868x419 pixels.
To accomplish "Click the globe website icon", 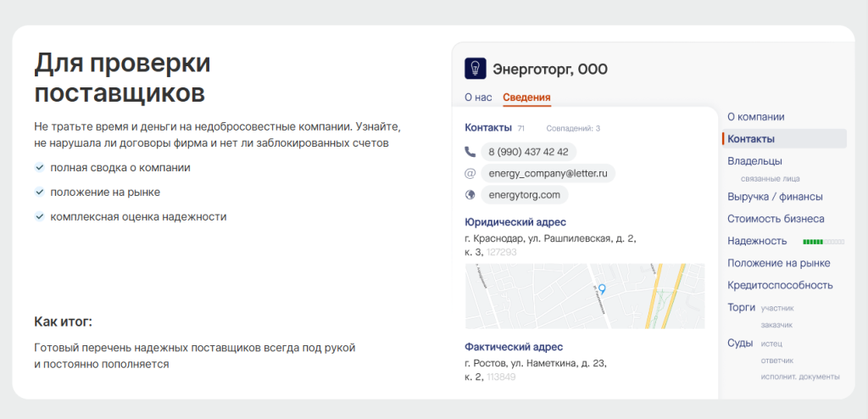I will click(x=470, y=194).
